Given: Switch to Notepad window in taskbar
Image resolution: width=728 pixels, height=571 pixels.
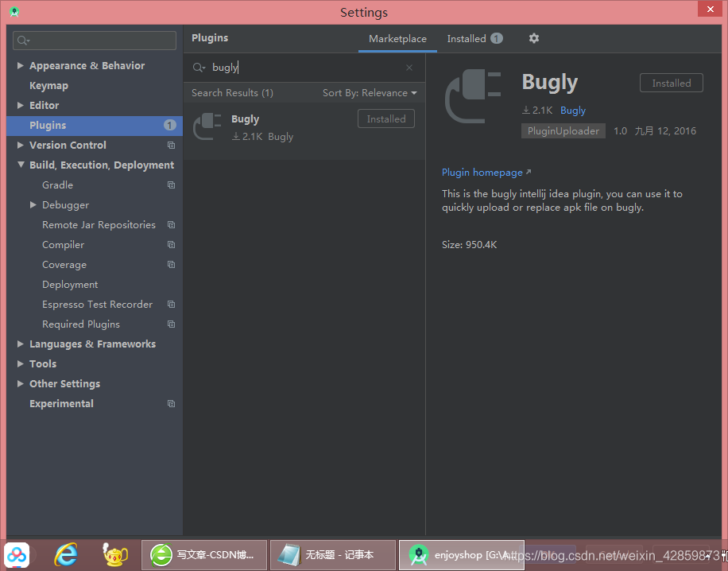Looking at the screenshot, I should [x=333, y=555].
